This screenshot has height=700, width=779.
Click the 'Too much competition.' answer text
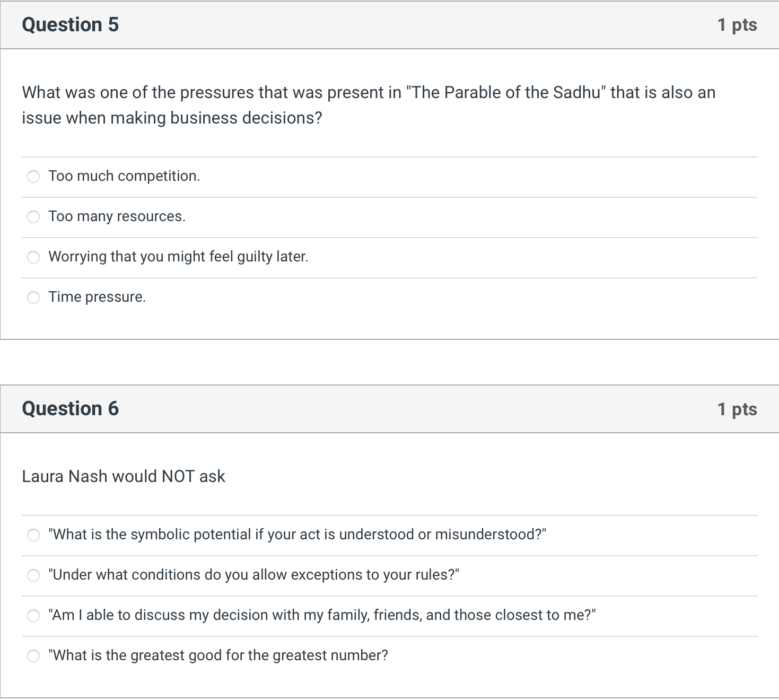click(x=124, y=176)
